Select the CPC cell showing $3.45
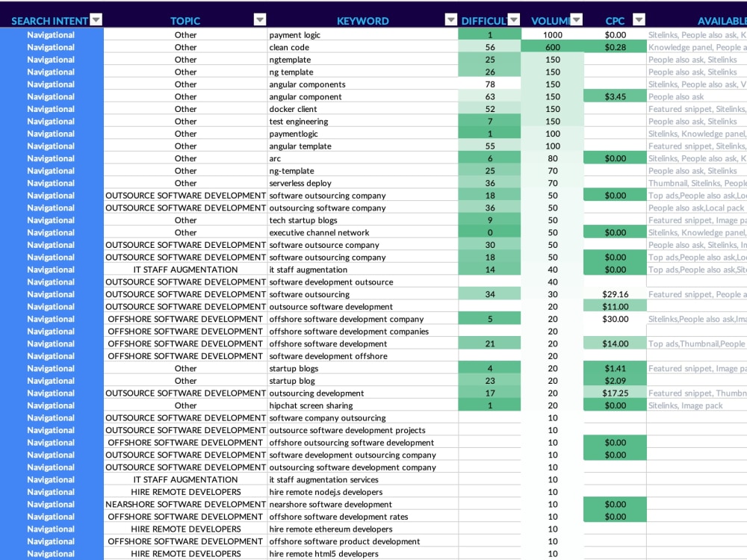Image resolution: width=747 pixels, height=560 pixels. [x=615, y=96]
